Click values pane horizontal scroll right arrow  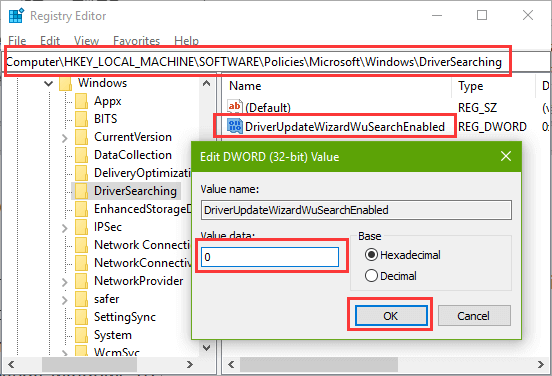(x=541, y=364)
